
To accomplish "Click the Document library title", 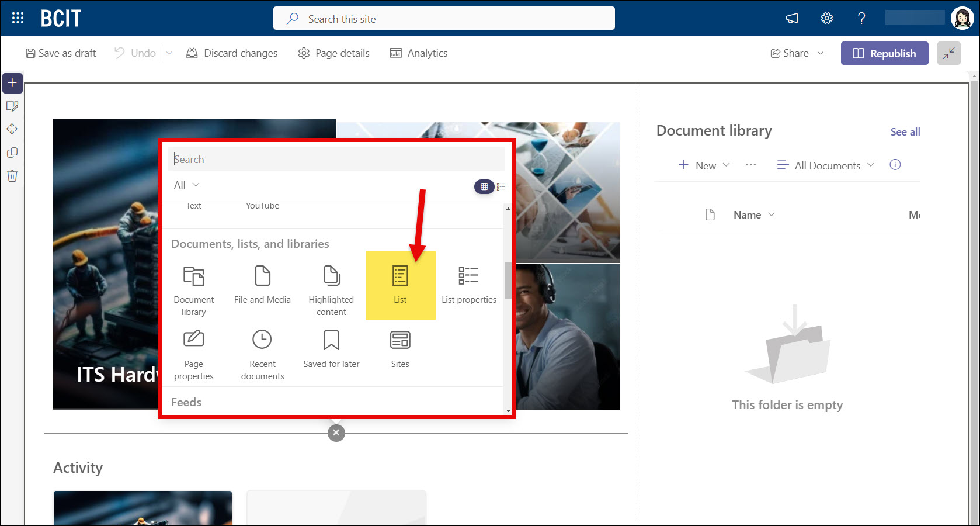I will (x=714, y=131).
